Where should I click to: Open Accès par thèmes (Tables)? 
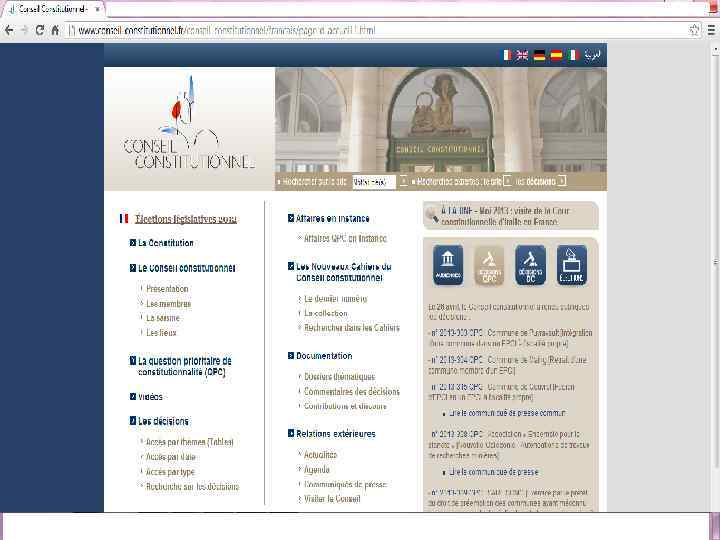[x=190, y=442]
